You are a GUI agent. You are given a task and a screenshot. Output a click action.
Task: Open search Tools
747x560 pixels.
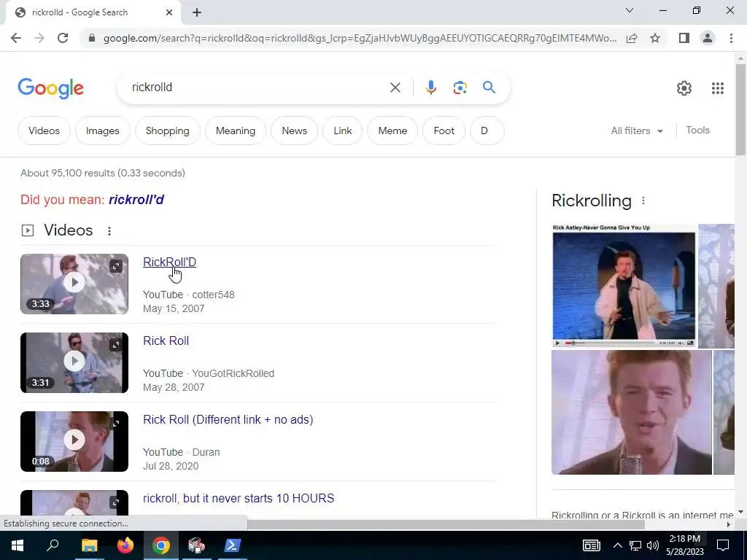(x=697, y=130)
